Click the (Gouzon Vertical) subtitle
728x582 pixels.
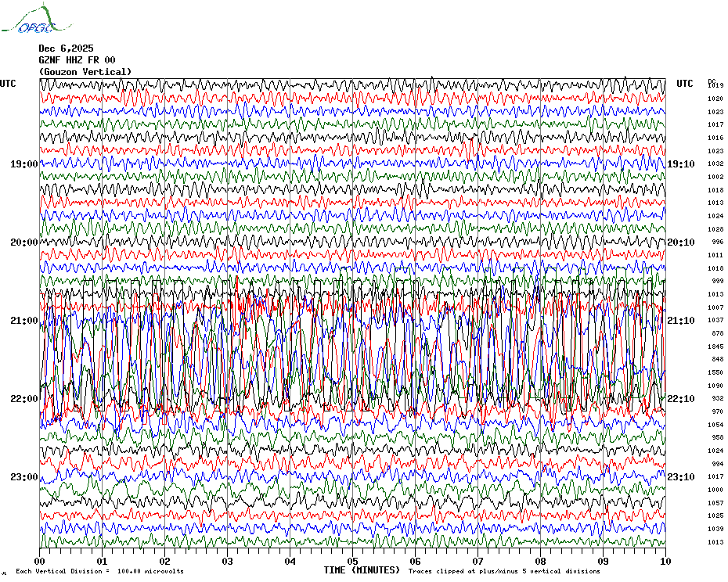tap(85, 72)
